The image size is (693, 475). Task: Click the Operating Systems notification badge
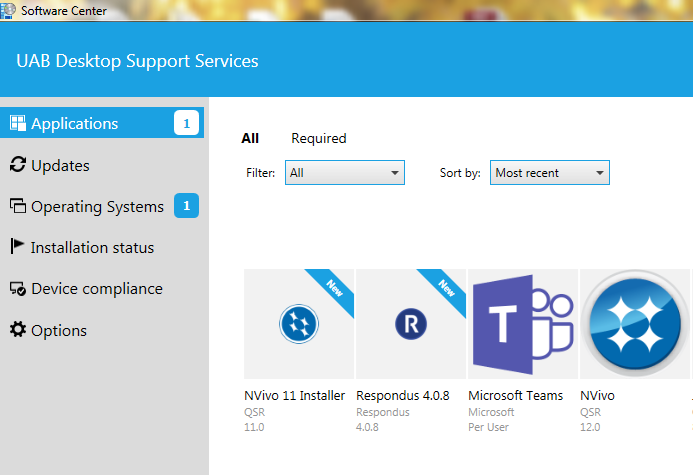point(186,207)
